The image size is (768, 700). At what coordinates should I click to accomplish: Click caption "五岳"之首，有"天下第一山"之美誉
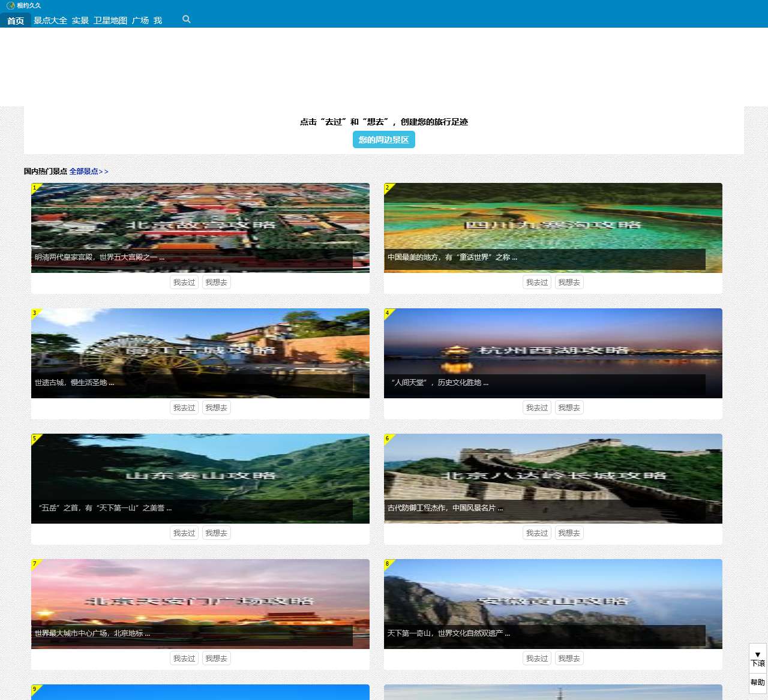click(104, 508)
